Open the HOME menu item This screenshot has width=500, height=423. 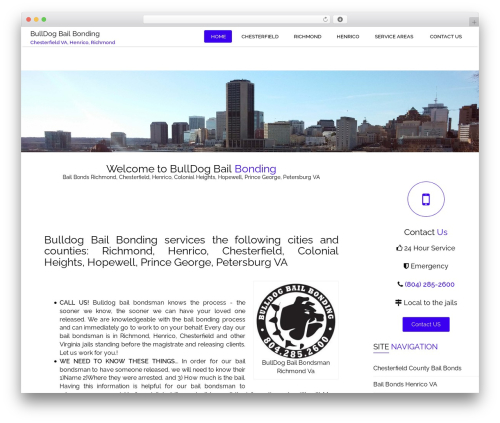pyautogui.click(x=218, y=37)
